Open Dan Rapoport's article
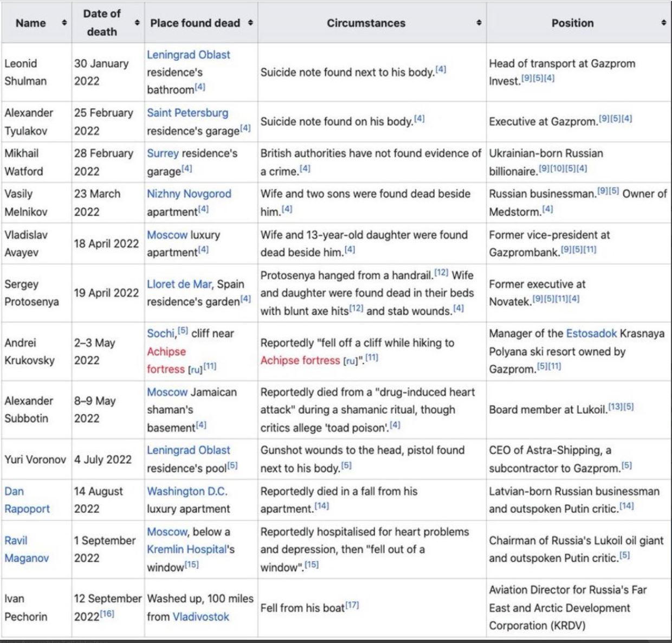Viewport: 672px width, 643px height. click(x=27, y=500)
